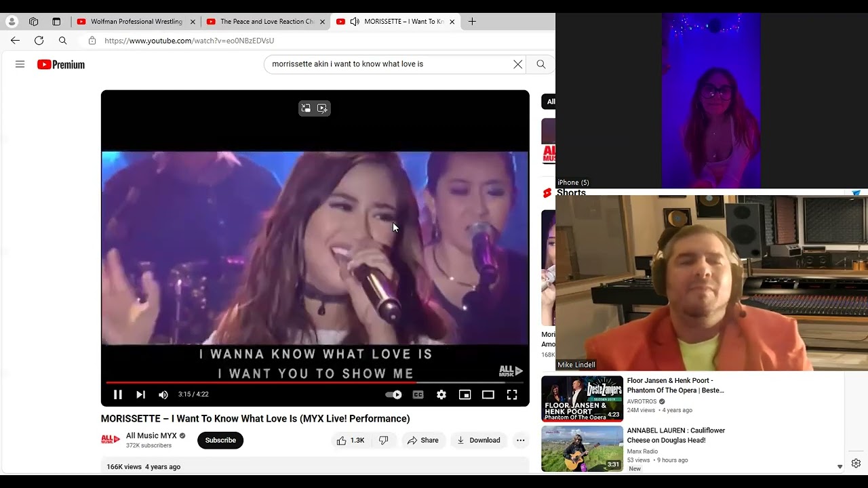The width and height of the screenshot is (868, 488).
Task: Select the iPhone (5) participant video
Action: point(711,100)
